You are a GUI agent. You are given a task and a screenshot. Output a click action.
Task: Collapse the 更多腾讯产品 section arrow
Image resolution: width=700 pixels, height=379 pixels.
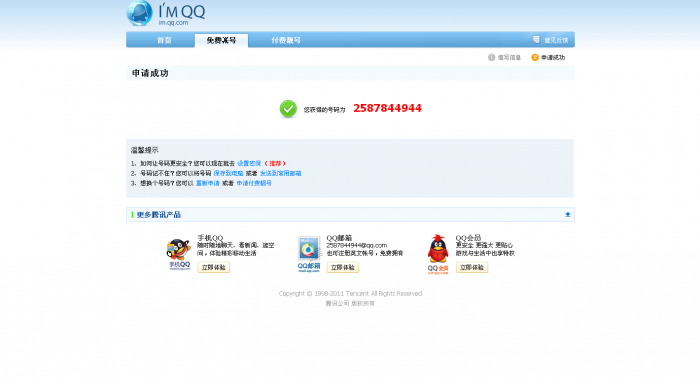coord(567,215)
